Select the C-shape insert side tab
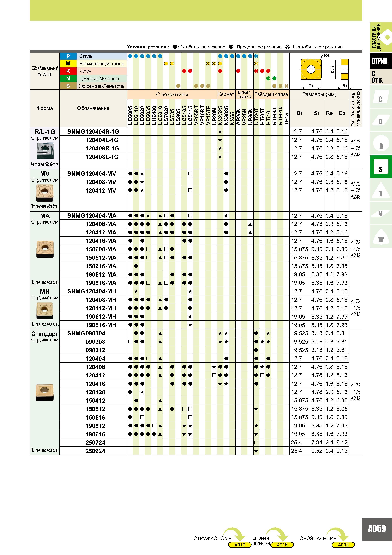Image resolution: width=392 pixels, height=555 pixels. pyautogui.click(x=381, y=97)
